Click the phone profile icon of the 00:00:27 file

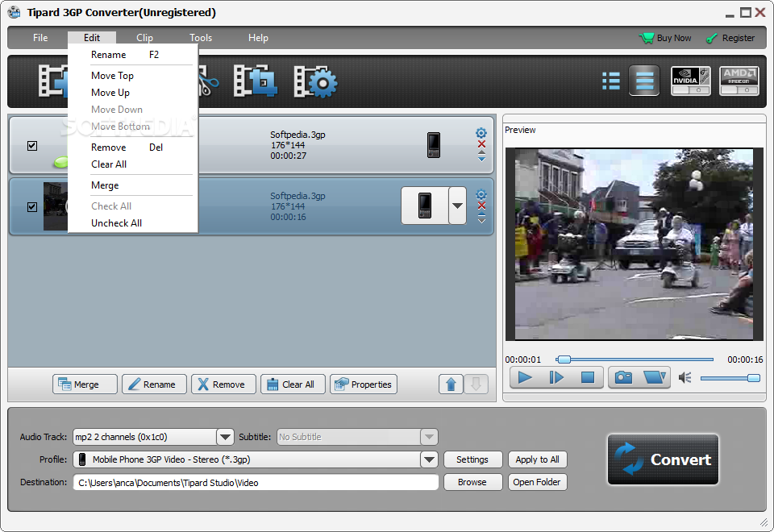click(x=434, y=145)
